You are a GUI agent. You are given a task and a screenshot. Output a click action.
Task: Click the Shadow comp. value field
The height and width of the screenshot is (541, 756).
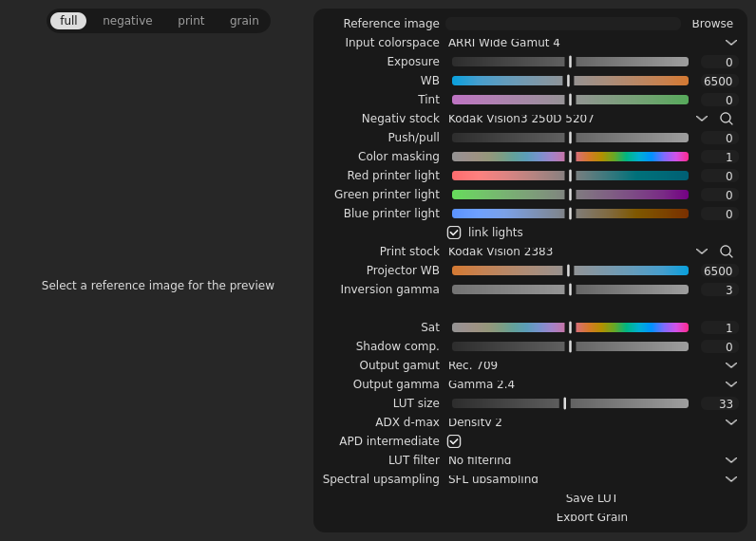click(x=718, y=346)
